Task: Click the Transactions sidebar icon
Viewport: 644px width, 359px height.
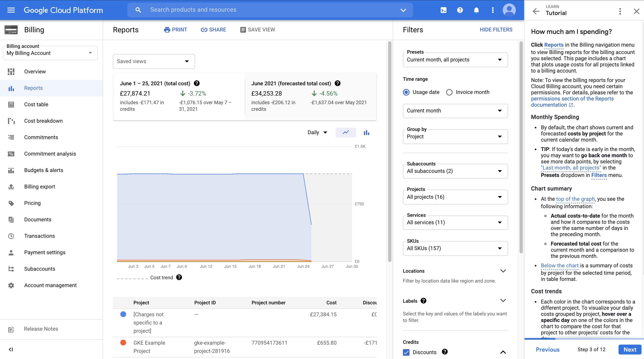Action: tap(11, 236)
